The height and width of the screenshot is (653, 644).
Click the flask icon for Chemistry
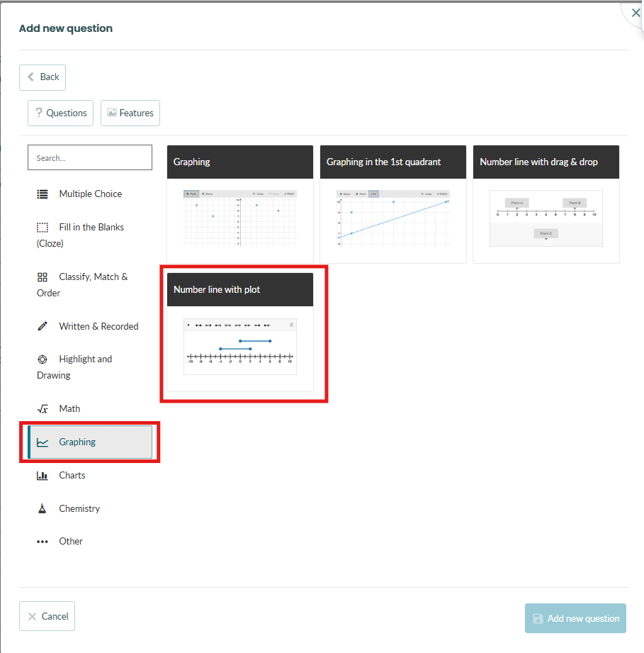(x=43, y=508)
